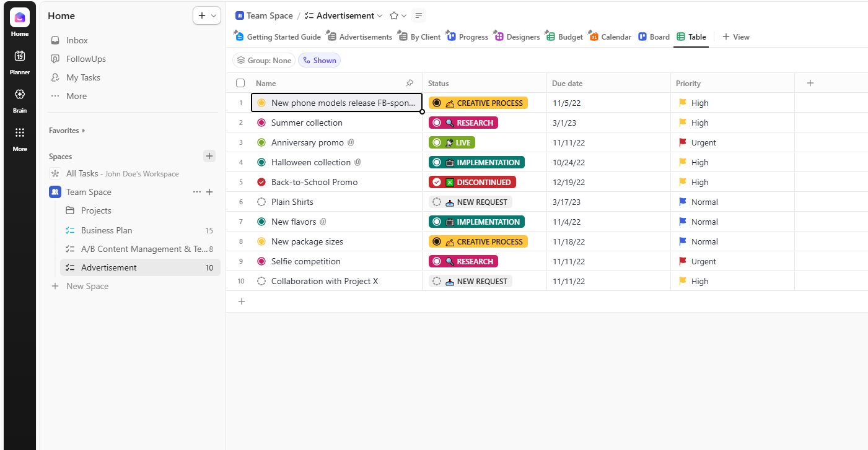Switch to the Board view tab
Viewport: 868px width, 450px height.
tap(654, 37)
